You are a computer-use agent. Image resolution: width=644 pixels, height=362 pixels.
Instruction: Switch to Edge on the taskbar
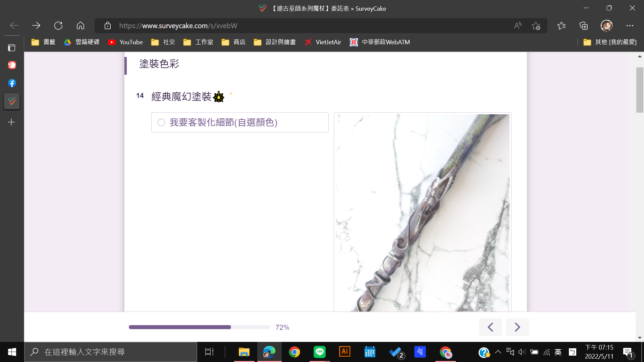[269, 352]
